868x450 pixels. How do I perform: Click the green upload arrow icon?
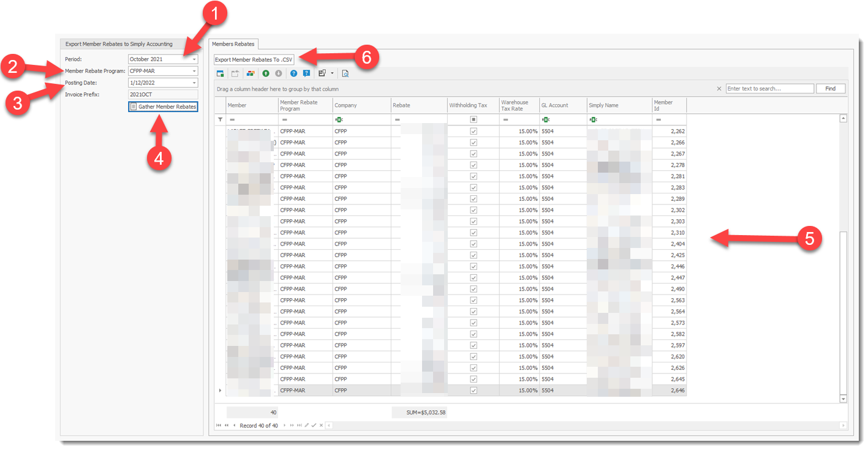click(266, 73)
